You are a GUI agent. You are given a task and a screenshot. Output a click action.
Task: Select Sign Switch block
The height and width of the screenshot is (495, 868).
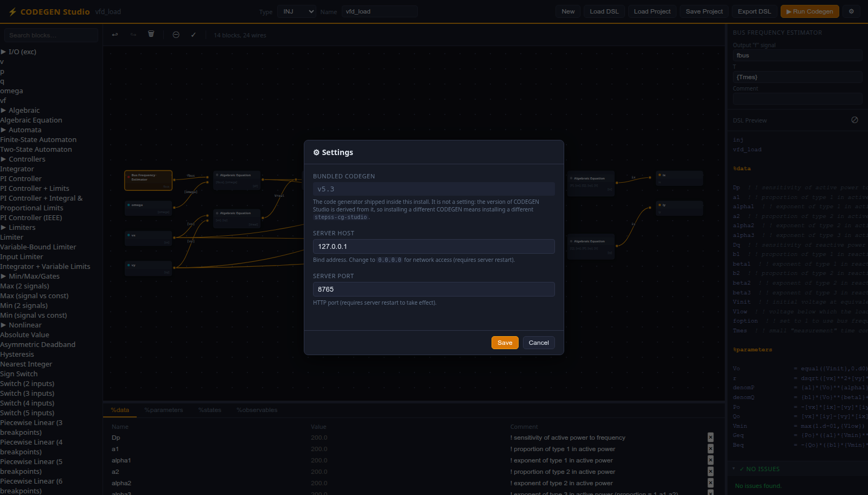pyautogui.click(x=19, y=374)
